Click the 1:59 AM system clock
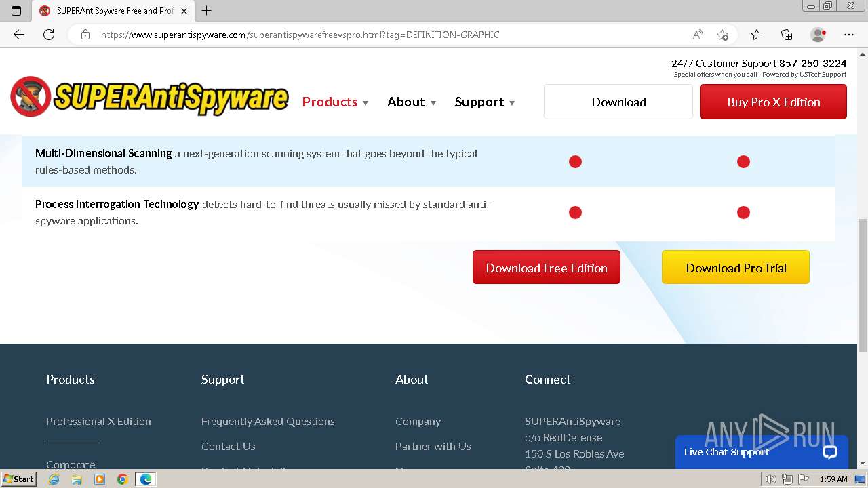Image resolution: width=868 pixels, height=488 pixels. [833, 479]
